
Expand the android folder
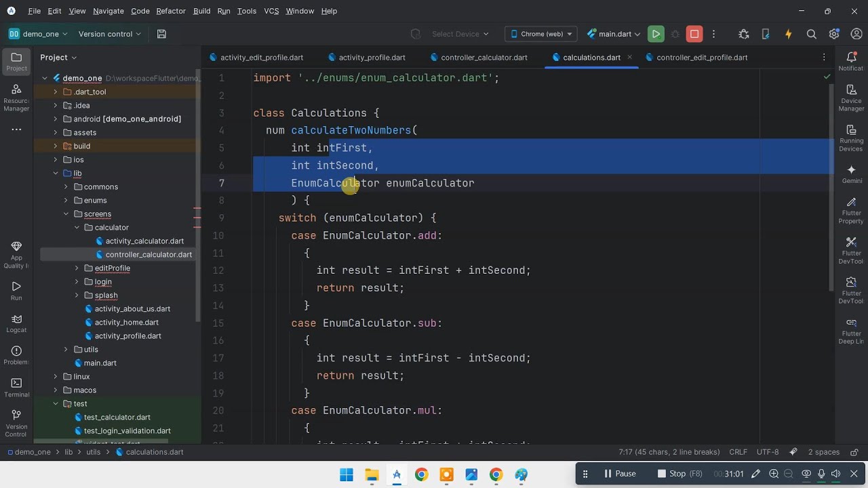[x=56, y=119]
